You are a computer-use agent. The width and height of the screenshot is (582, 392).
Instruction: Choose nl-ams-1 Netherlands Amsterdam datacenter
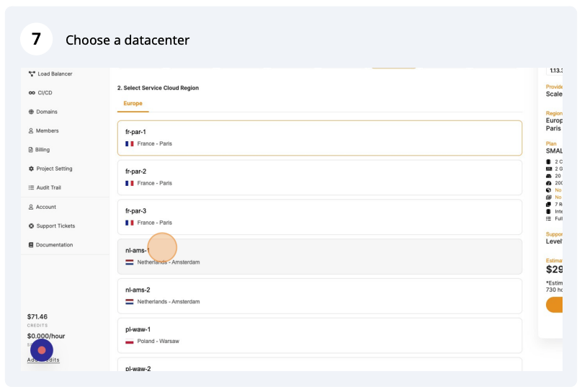point(319,257)
